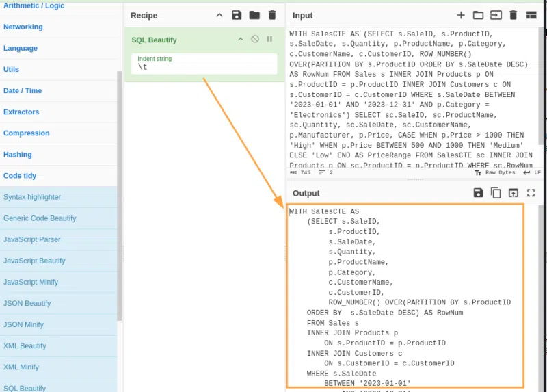Save the output to a file
Image resolution: width=547 pixels, height=392 pixels.
coord(478,193)
